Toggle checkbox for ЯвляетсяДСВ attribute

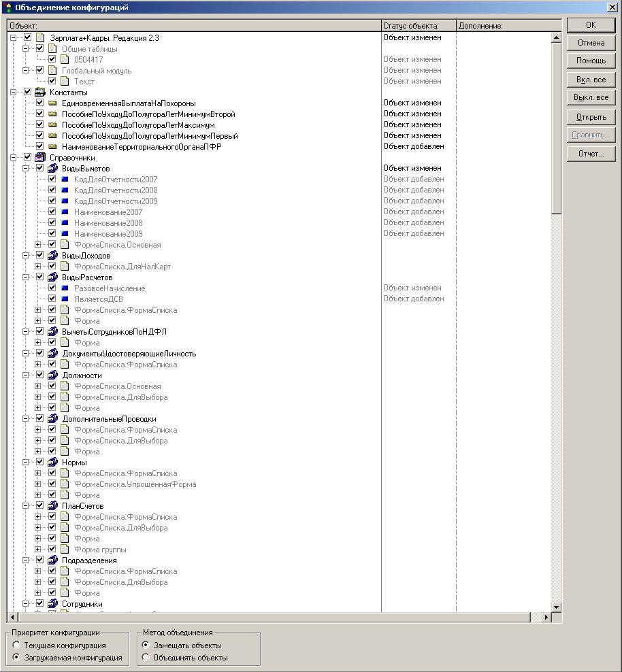pyautogui.click(x=52, y=299)
